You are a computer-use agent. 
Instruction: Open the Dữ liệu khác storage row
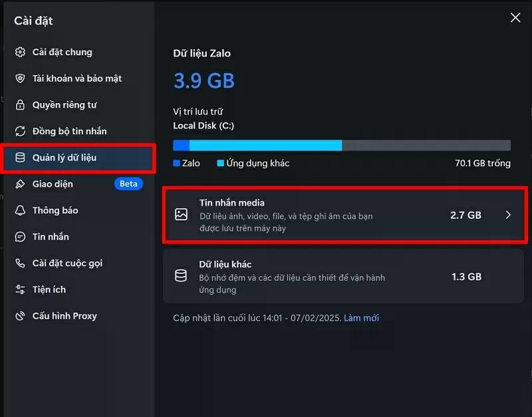pyautogui.click(x=319, y=276)
